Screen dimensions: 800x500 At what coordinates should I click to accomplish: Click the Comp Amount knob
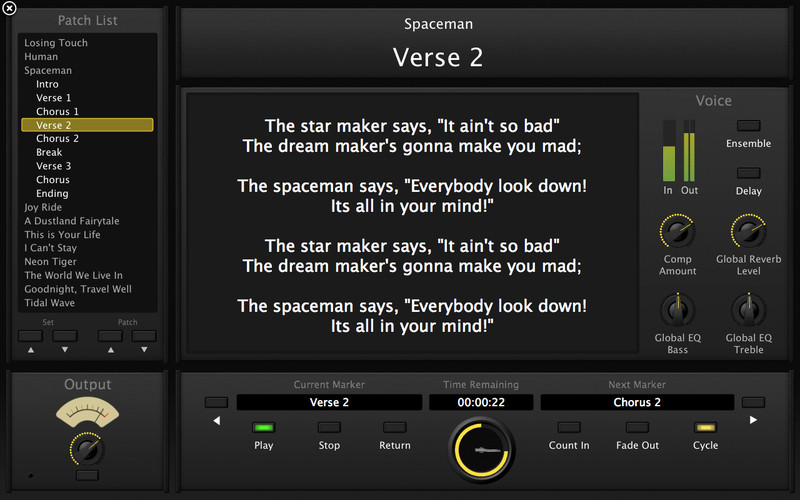678,233
